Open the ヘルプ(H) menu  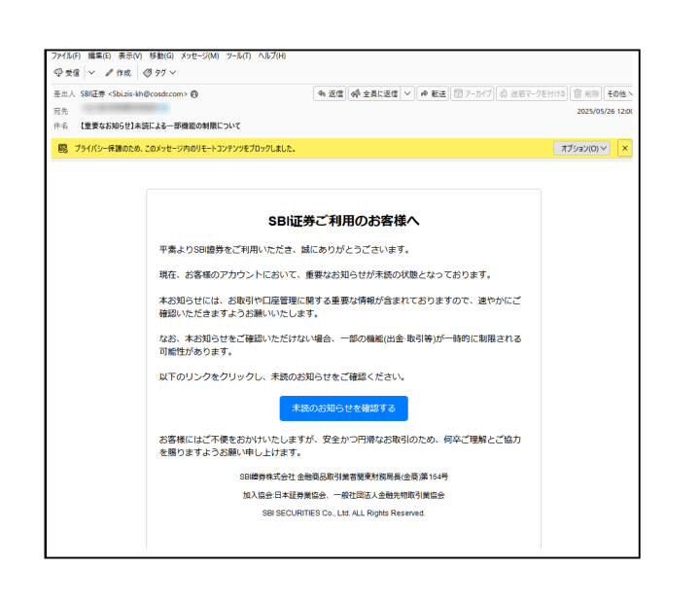pos(272,55)
